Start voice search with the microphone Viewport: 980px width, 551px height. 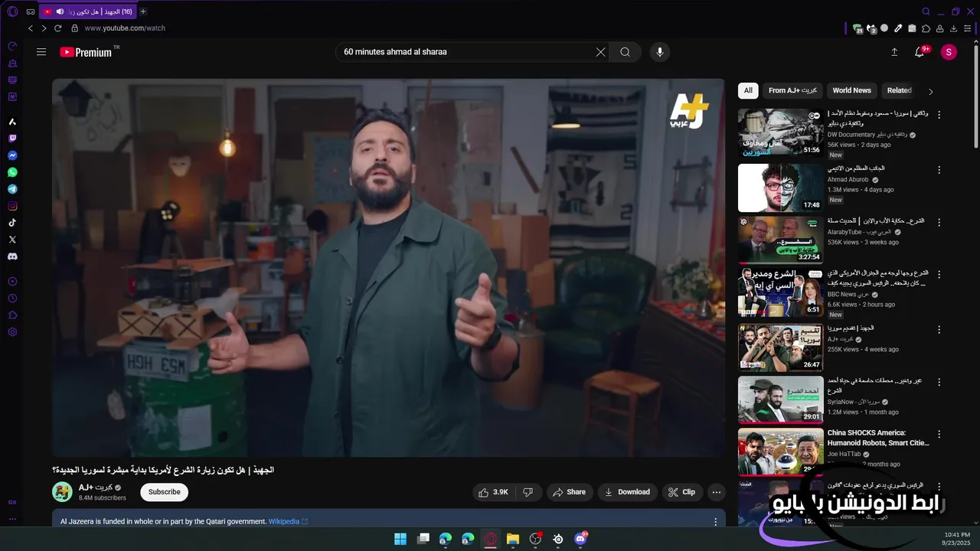[x=660, y=52]
